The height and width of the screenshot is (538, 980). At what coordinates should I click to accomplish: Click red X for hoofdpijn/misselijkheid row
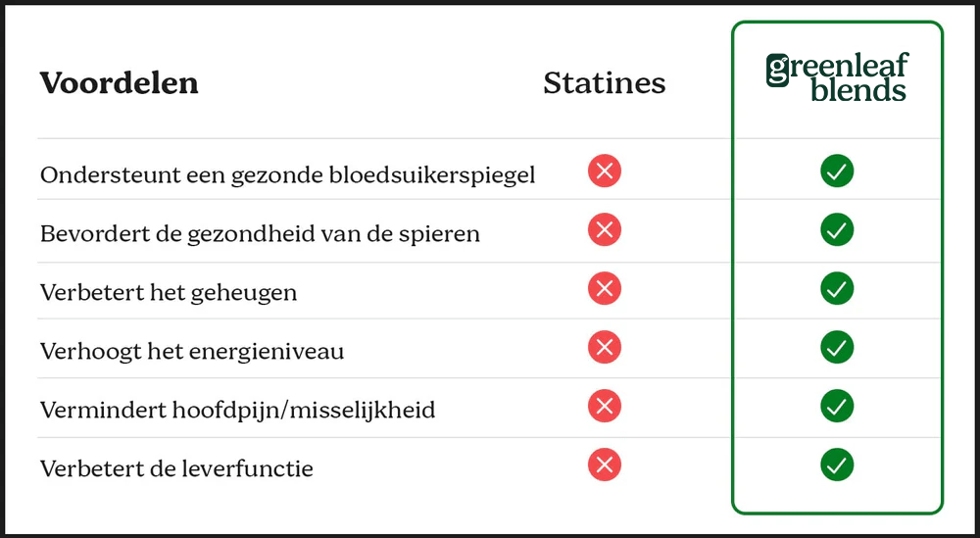point(605,406)
